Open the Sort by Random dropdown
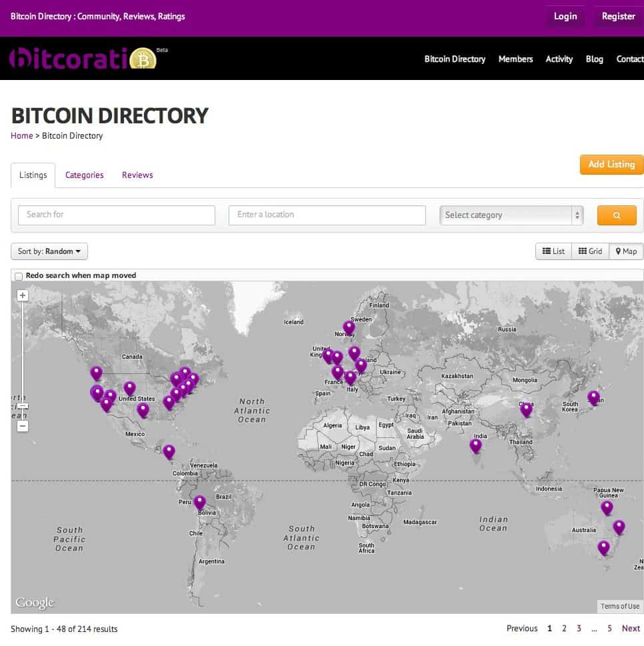Screen dimensions: 644x646 click(x=49, y=251)
